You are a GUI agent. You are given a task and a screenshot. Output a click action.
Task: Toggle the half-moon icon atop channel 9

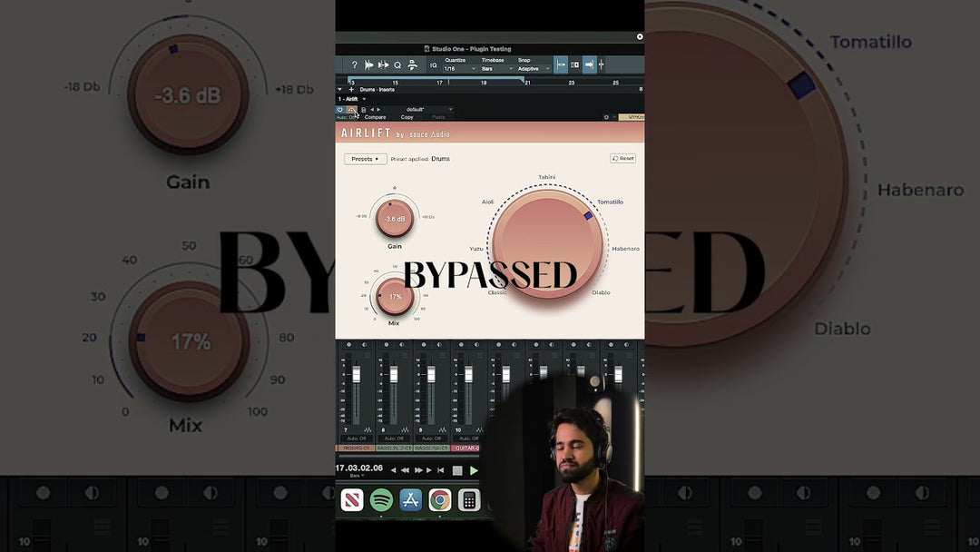pos(439,344)
